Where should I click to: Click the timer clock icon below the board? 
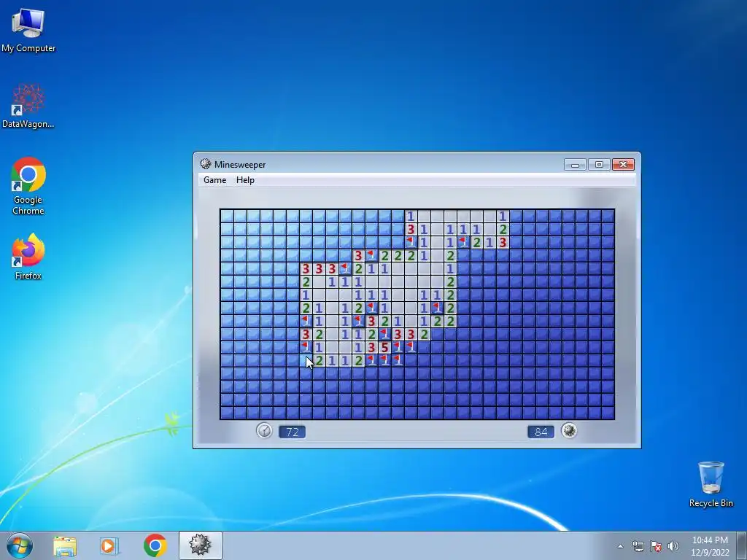pyautogui.click(x=264, y=431)
